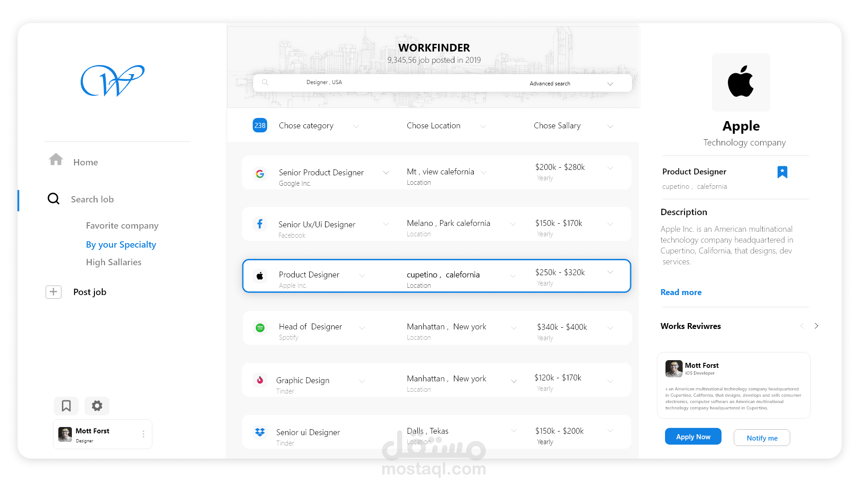Expand Apple Product Designer title chevron
868x488 pixels.
[362, 275]
